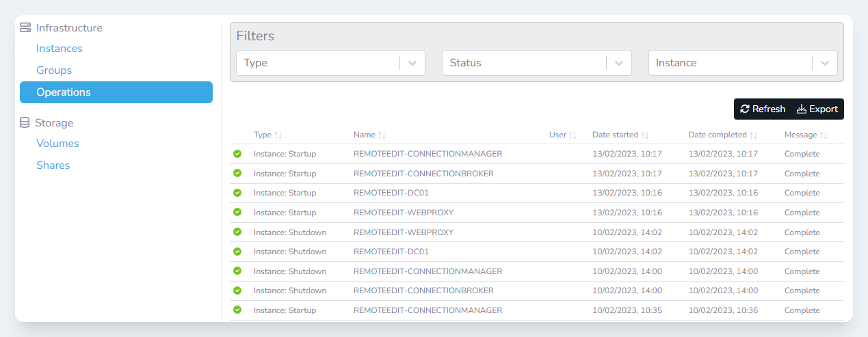Click the Storage database icon
Image resolution: width=868 pixels, height=337 pixels.
25,123
